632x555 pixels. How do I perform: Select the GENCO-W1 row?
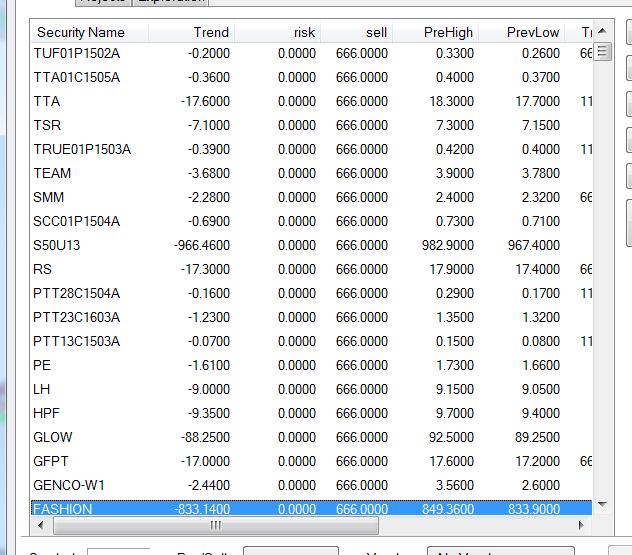click(311, 485)
